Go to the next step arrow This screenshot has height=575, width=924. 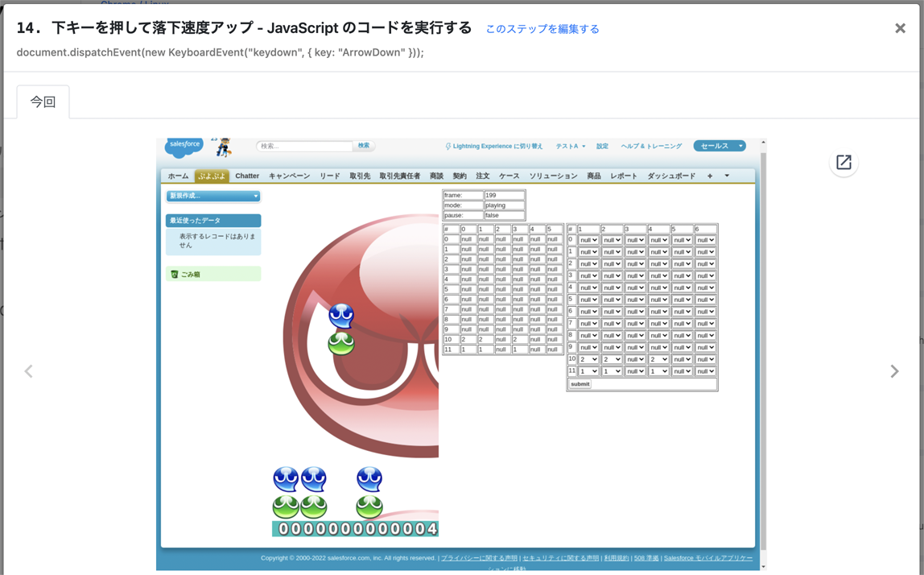pos(894,371)
